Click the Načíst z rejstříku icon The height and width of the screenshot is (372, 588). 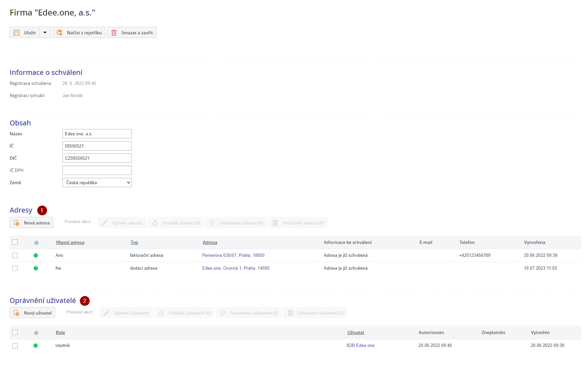pos(59,33)
